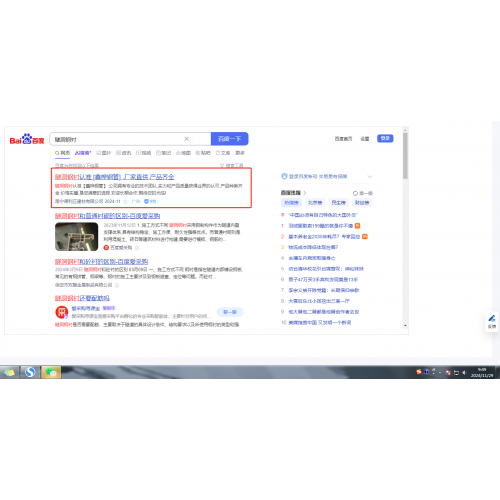Viewport: 500px width, 500px height.
Task: Click the circle icon after 百度爱采购 source
Action: pyautogui.click(x=137, y=248)
